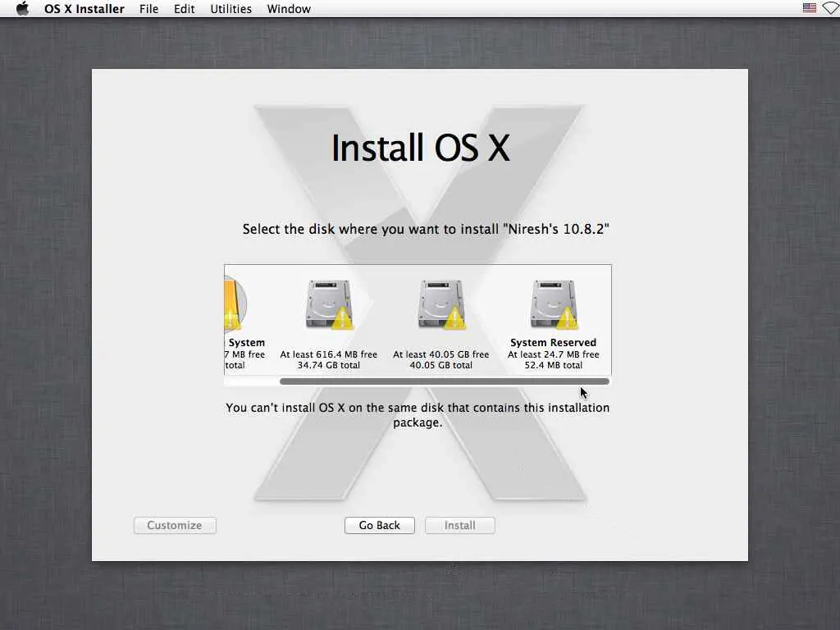Image resolution: width=840 pixels, height=630 pixels.
Task: Open the Apple menu
Action: [x=22, y=8]
